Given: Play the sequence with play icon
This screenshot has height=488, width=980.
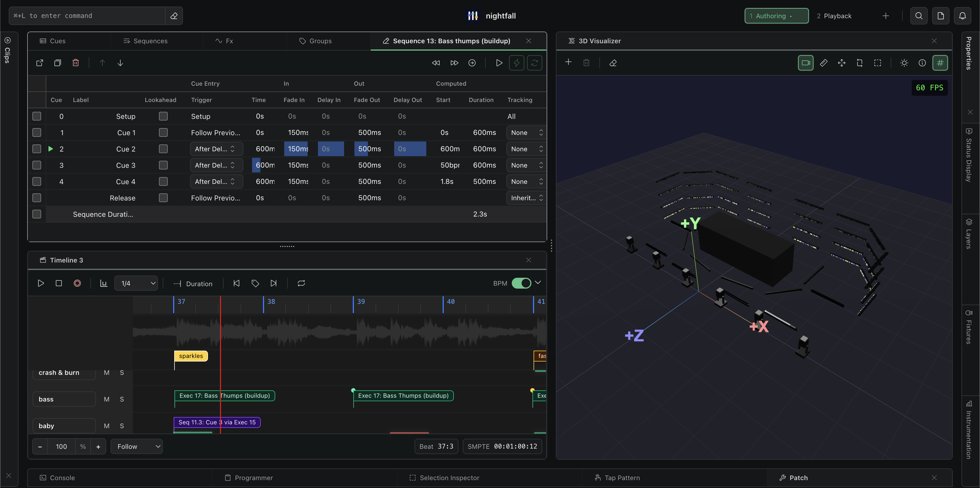Looking at the screenshot, I should (x=499, y=63).
